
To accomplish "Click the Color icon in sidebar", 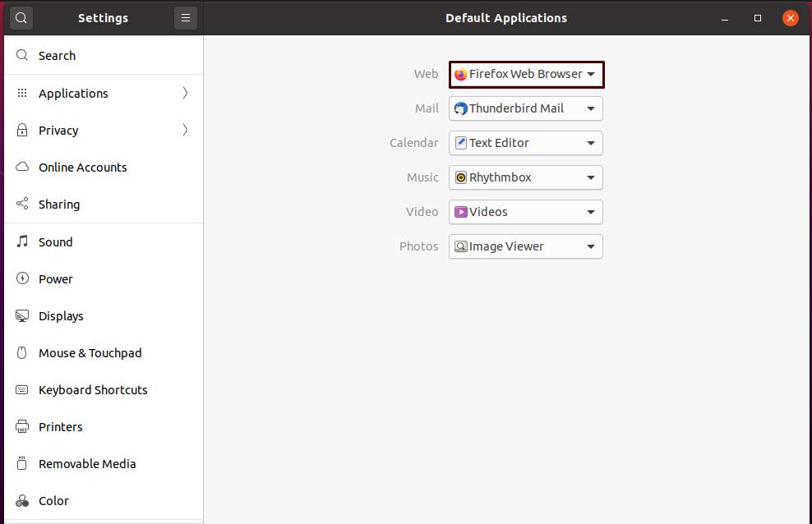I will click(22, 501).
